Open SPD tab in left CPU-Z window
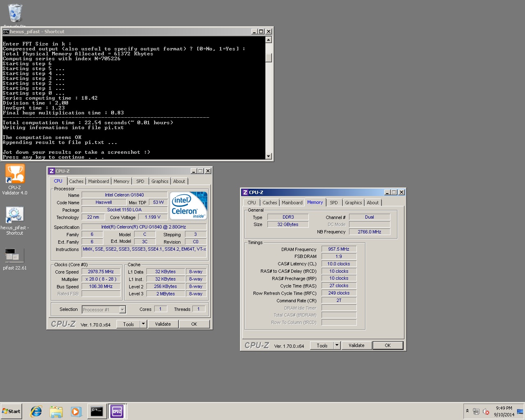This screenshot has width=525, height=420. [140, 181]
